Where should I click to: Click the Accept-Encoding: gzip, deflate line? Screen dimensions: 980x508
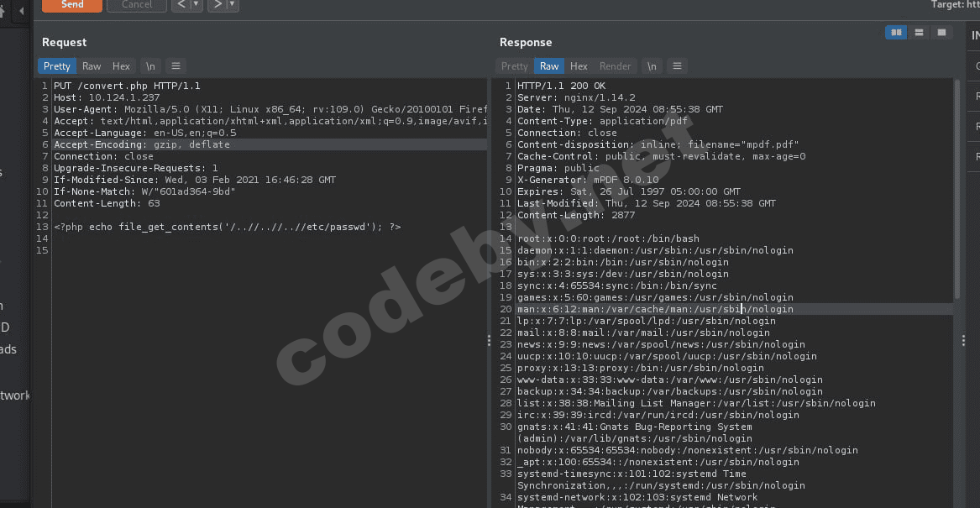pyautogui.click(x=142, y=144)
